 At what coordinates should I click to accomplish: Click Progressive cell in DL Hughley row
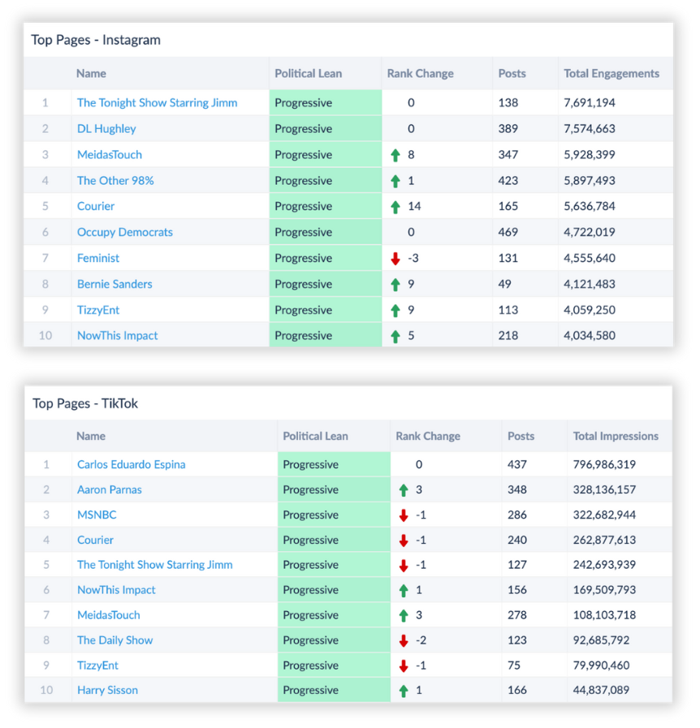(x=325, y=128)
